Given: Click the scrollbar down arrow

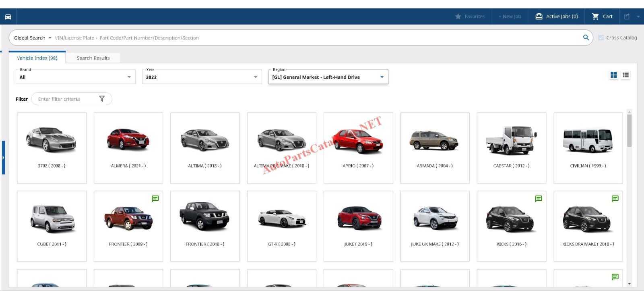Looking at the screenshot, I should pos(629,284).
